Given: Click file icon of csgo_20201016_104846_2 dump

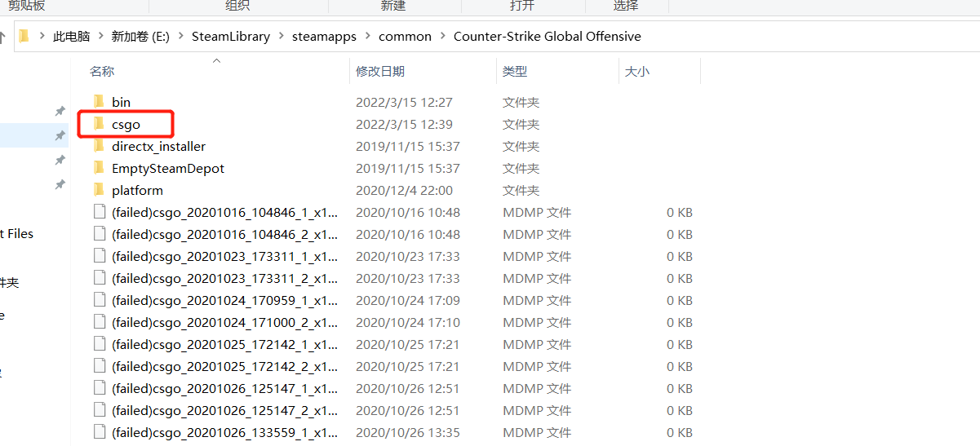Looking at the screenshot, I should (x=100, y=234).
